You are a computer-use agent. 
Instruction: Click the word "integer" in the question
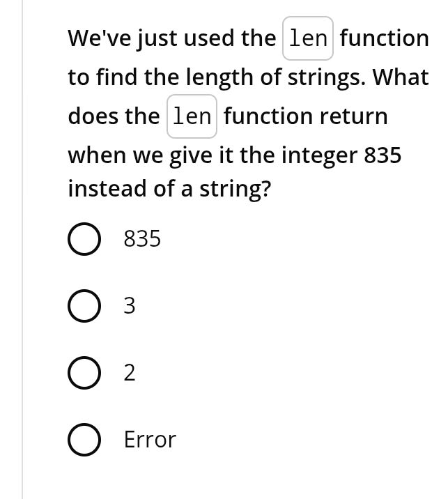319,155
